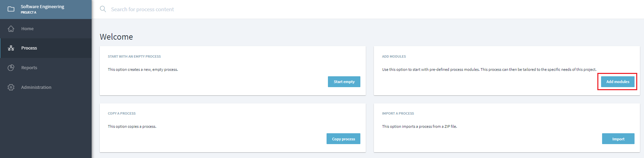Click the project folder icon
The height and width of the screenshot is (158, 644).
11,9
